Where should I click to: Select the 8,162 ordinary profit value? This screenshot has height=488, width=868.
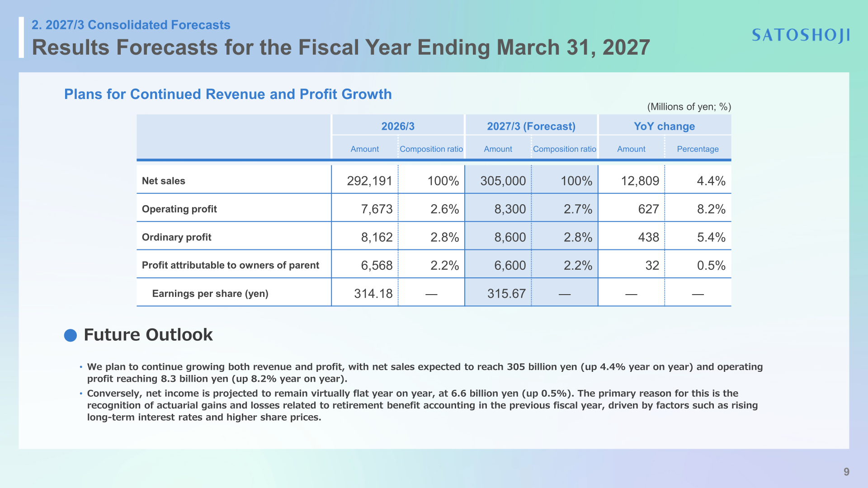point(377,237)
